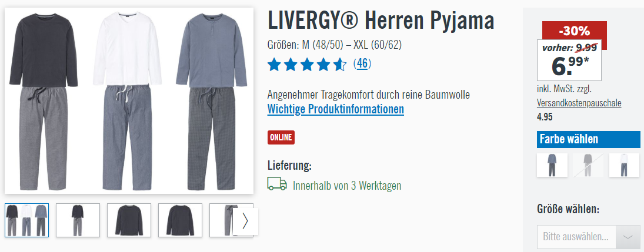This screenshot has height=252, width=644.
Task: Select second thumbnail of full dark pyjama
Action: (x=78, y=220)
